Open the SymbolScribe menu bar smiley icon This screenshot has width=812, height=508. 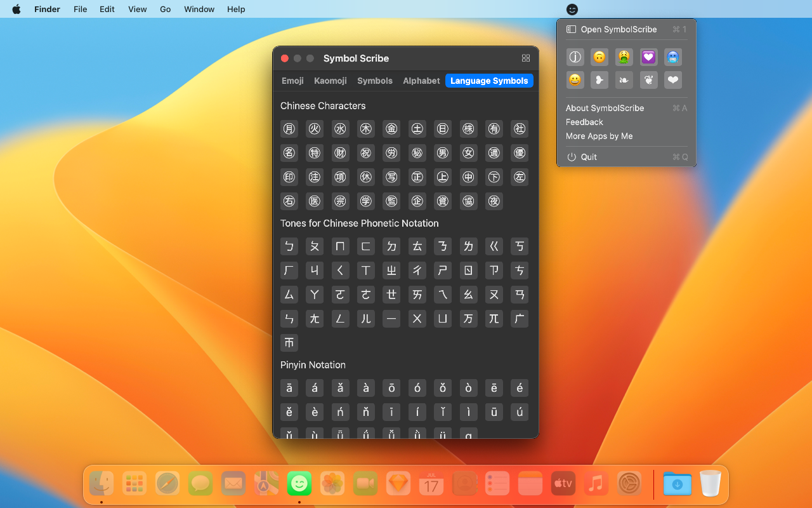click(x=572, y=9)
